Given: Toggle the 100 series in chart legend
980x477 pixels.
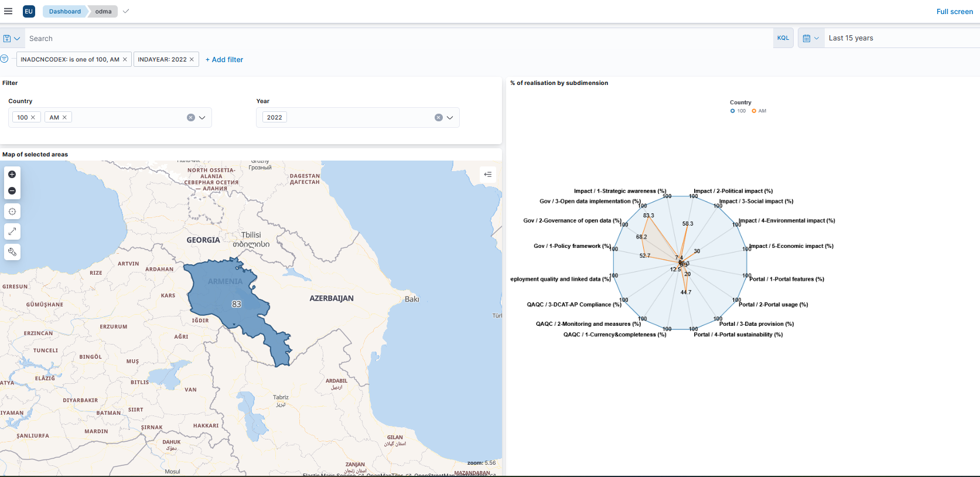Looking at the screenshot, I should (x=738, y=111).
